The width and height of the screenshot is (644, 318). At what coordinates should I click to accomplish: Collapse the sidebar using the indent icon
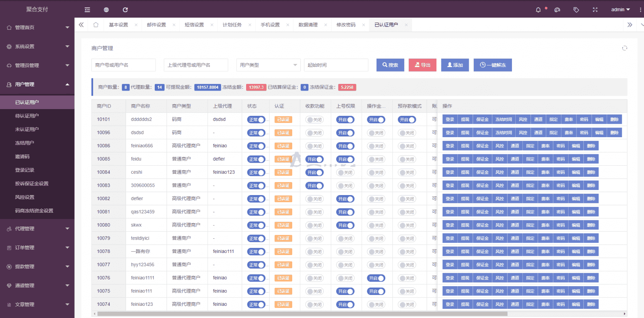[x=87, y=9]
